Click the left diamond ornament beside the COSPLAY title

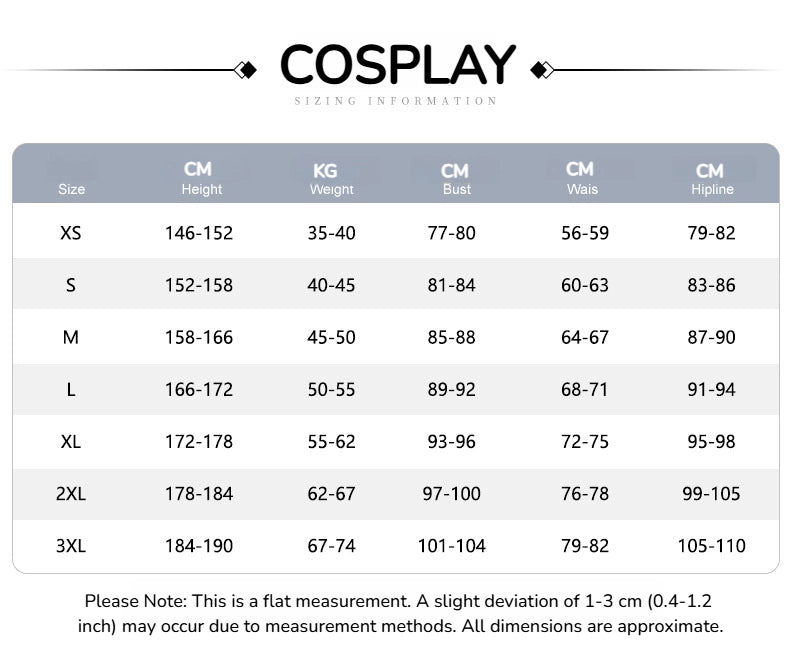[244, 70]
